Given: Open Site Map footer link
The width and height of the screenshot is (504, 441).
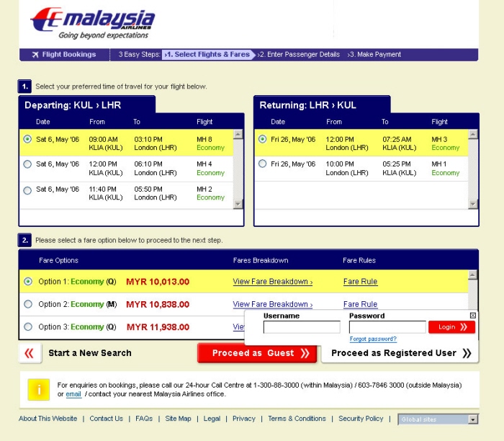Looking at the screenshot, I should (178, 419).
